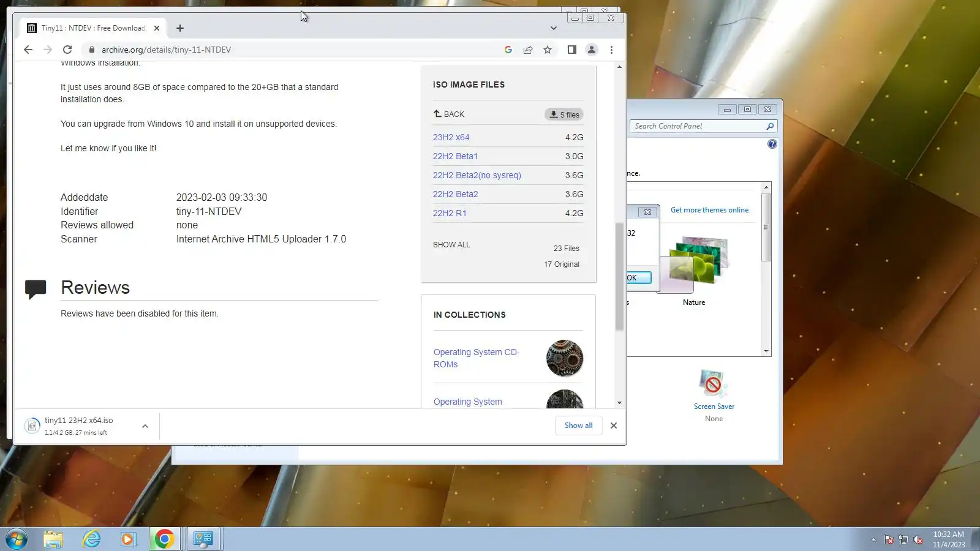The width and height of the screenshot is (980, 551).
Task: Click the Control Panel search magnifier icon
Action: tap(770, 126)
